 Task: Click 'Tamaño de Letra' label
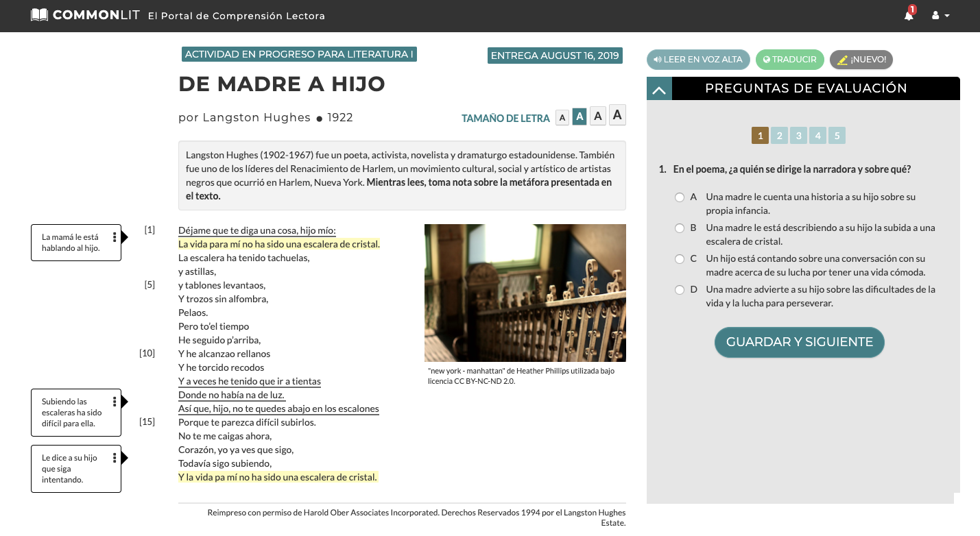(x=505, y=119)
